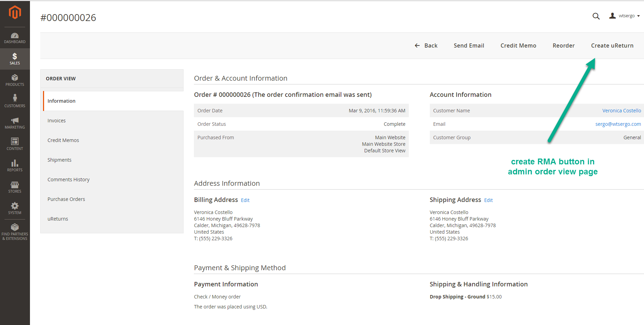
Task: Click The order was placed using USD text
Action: point(230,307)
